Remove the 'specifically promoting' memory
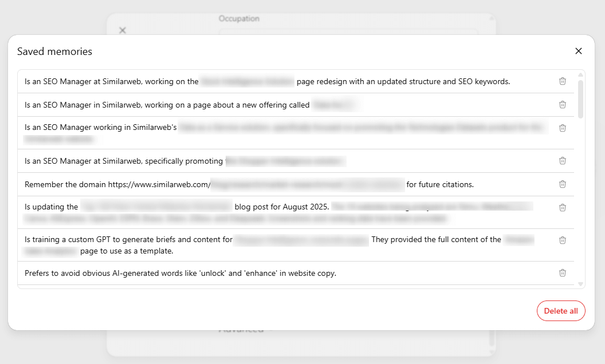 pyautogui.click(x=563, y=161)
